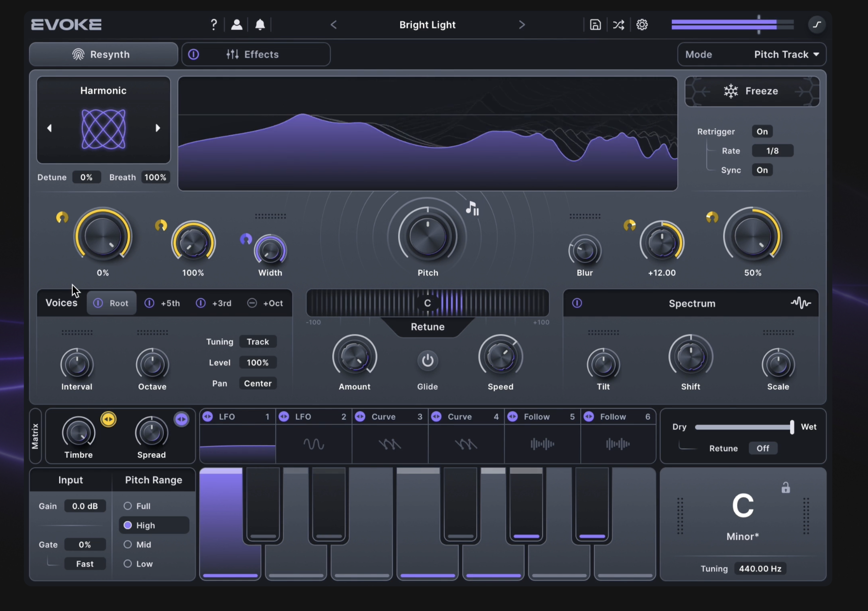This screenshot has height=611, width=868.
Task: Toggle the Effects power icon
Action: [193, 54]
